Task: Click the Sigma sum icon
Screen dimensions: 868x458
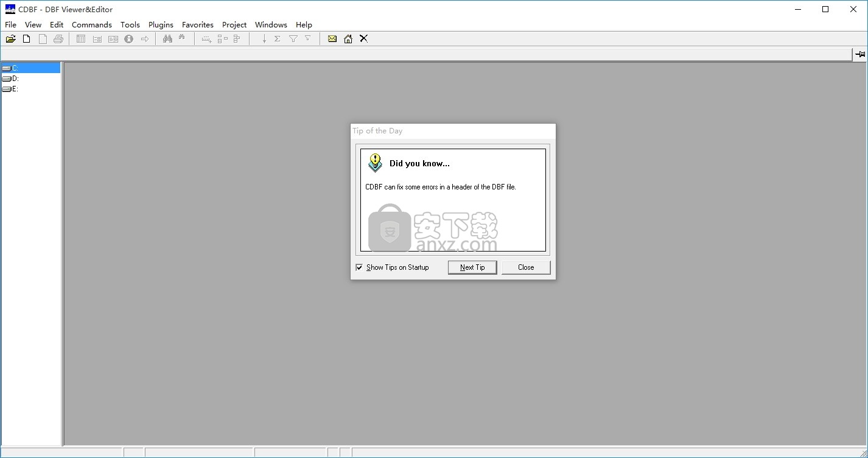Action: click(x=277, y=39)
